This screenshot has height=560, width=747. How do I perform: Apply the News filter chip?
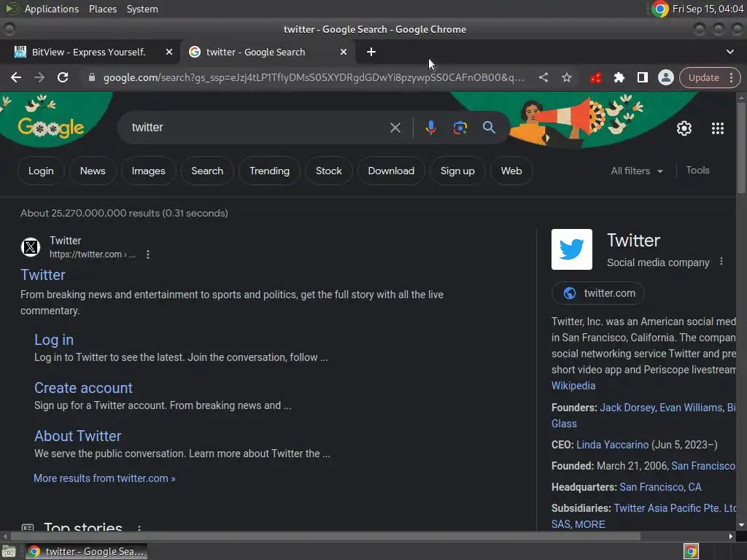(93, 171)
